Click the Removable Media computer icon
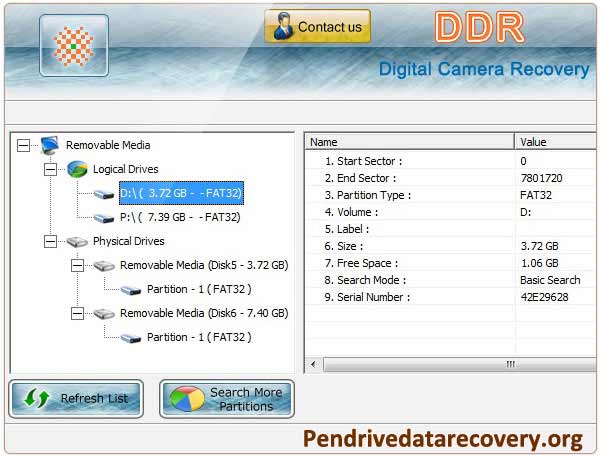 tap(50, 145)
